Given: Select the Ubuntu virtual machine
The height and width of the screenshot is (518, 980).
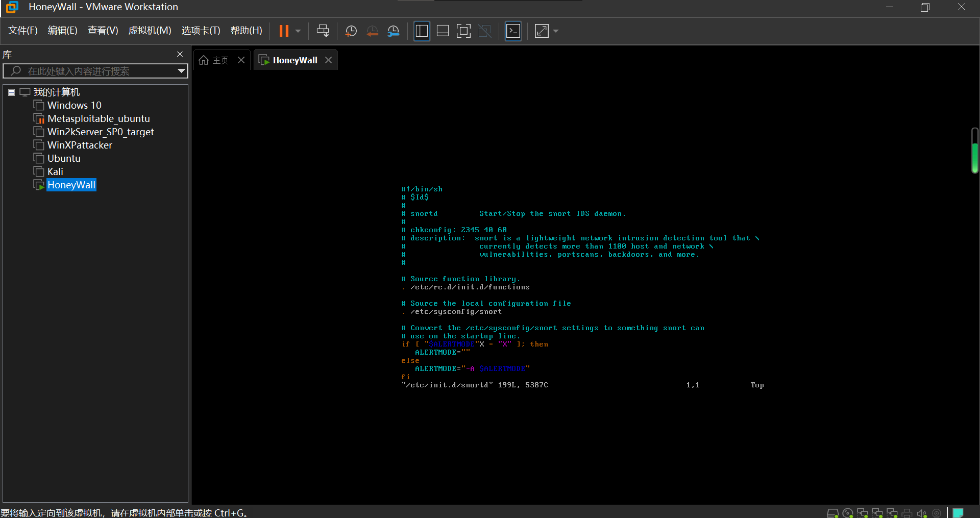Looking at the screenshot, I should pyautogui.click(x=64, y=159).
